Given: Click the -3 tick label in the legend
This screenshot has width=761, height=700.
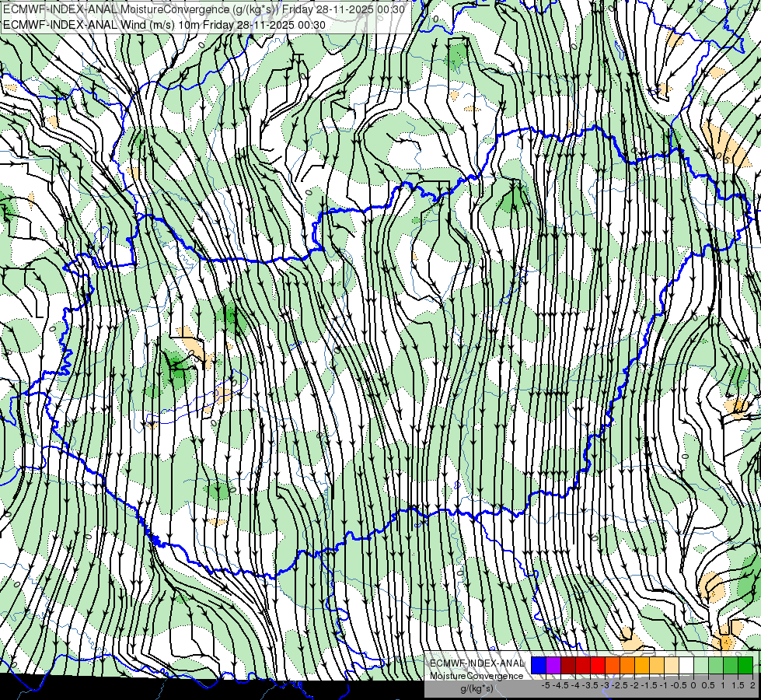Looking at the screenshot, I should tap(605, 685).
